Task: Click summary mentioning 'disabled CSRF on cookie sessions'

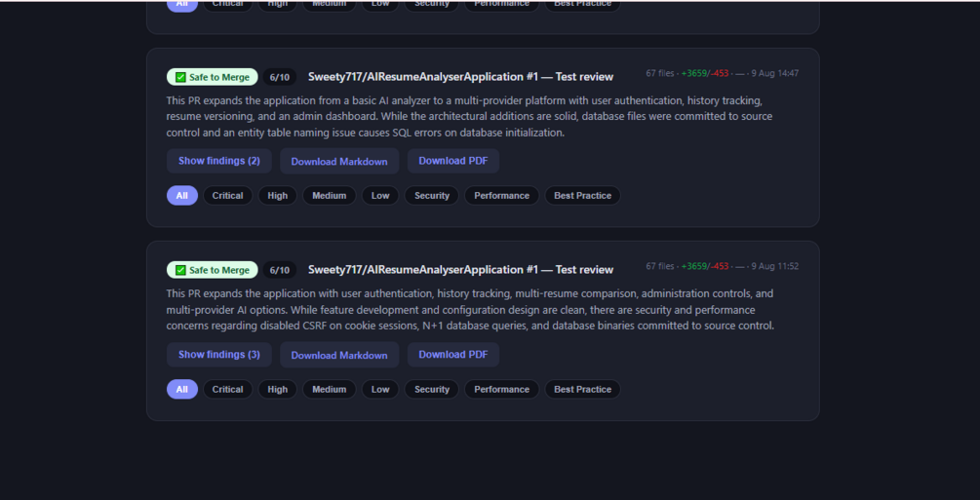Action: coord(470,309)
